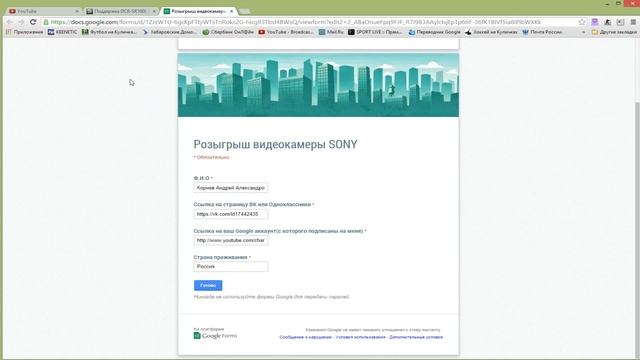Reload the current page
640x360 pixels.
tap(33, 22)
